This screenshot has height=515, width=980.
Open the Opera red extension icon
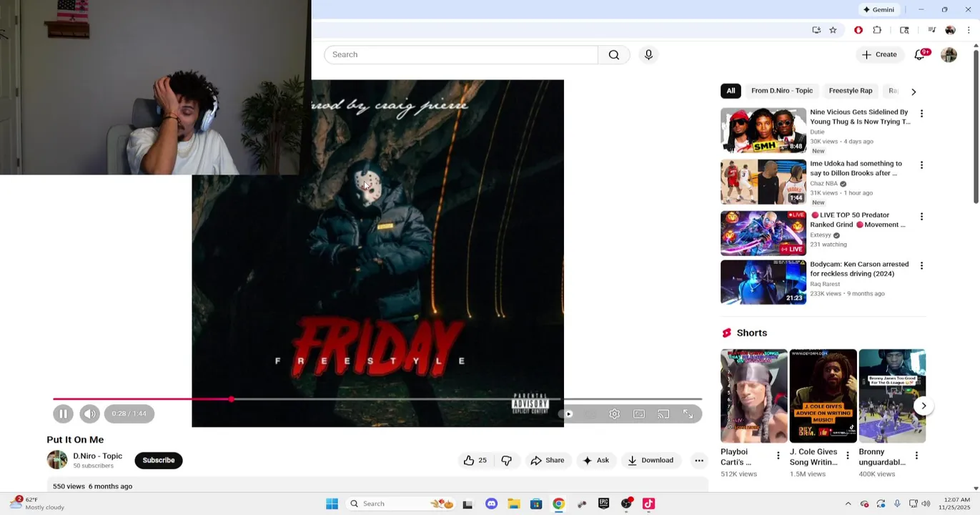(x=858, y=30)
